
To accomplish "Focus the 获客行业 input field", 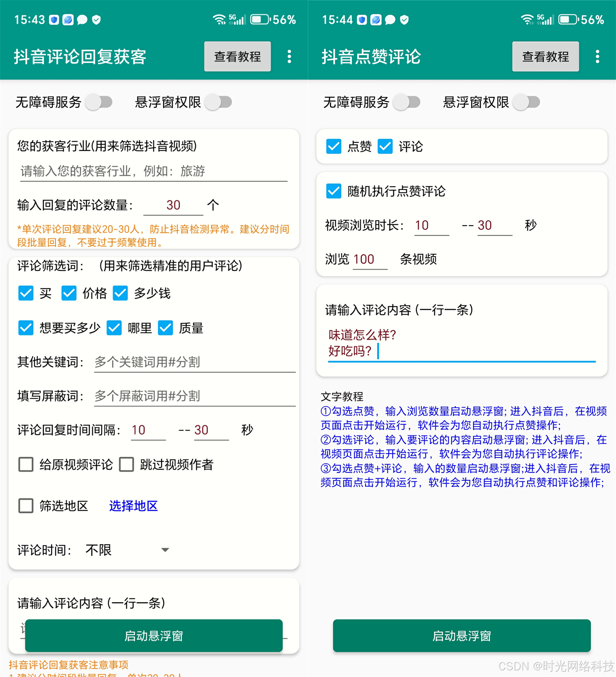I will coord(154,171).
